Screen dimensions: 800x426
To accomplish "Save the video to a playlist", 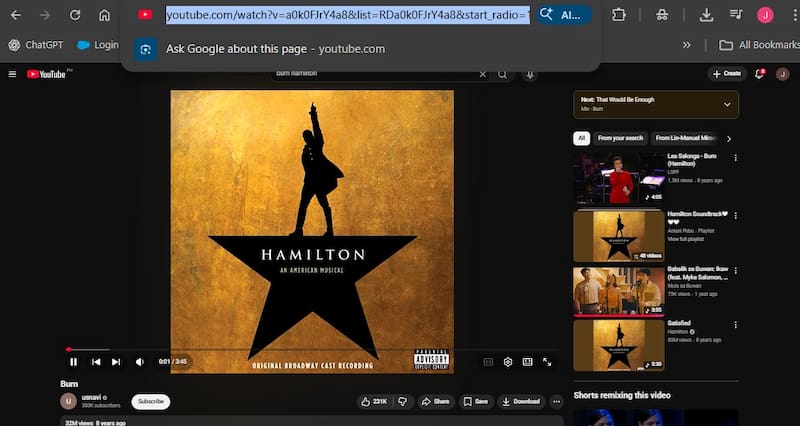I will [x=476, y=402].
